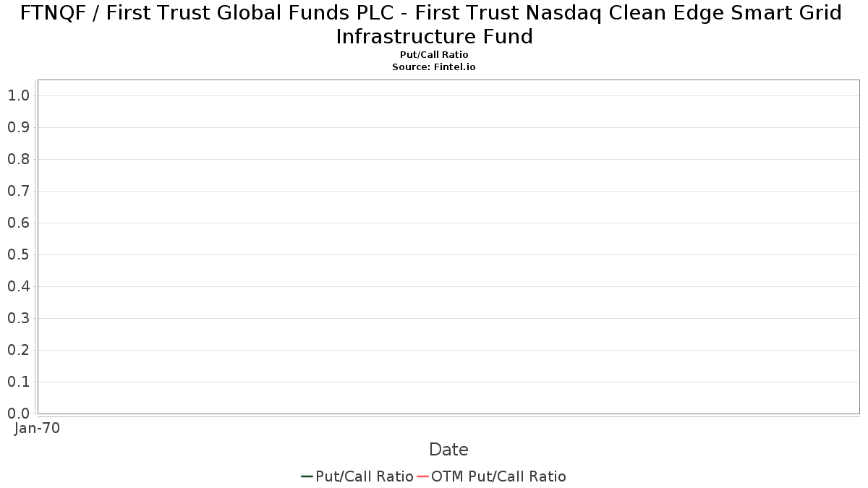Toggle the OTM Put/Call Ratio legend label

point(498,476)
